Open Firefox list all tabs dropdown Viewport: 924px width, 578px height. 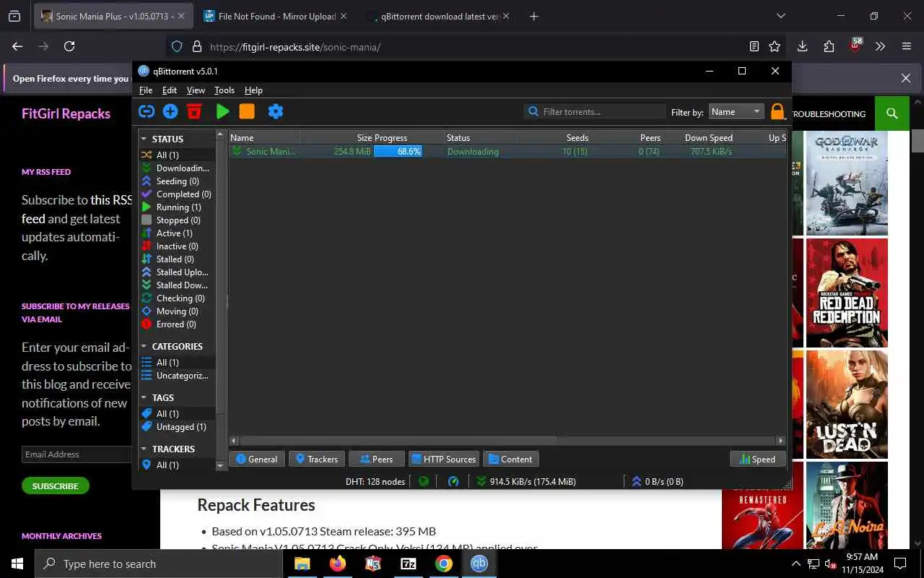(780, 16)
